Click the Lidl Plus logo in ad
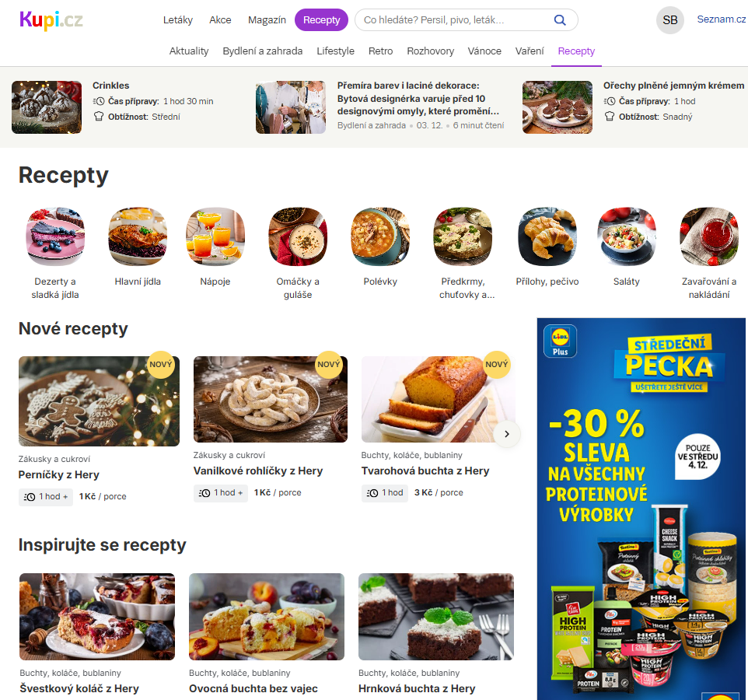The height and width of the screenshot is (700, 748). click(x=560, y=341)
